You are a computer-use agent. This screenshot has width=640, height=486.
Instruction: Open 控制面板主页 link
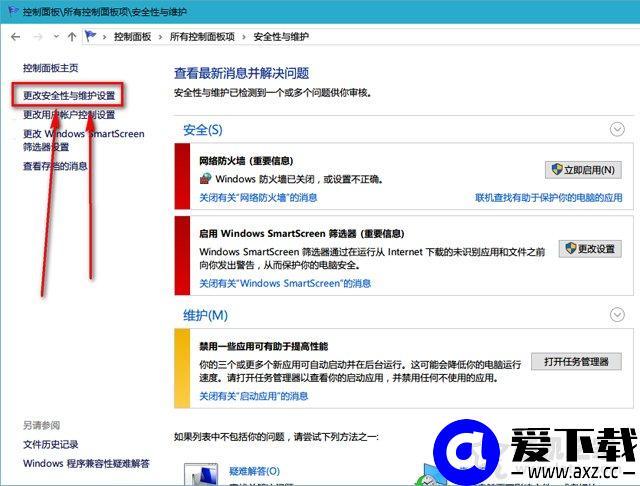51,68
